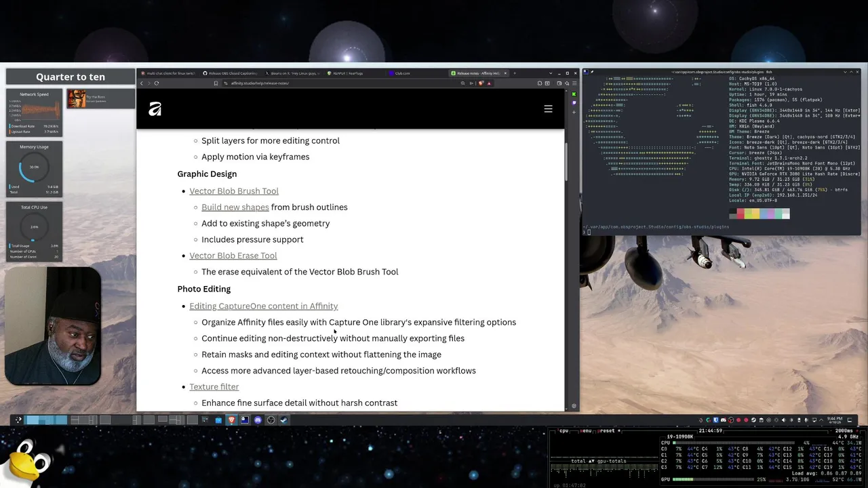Open Brave browser from the taskbar
This screenshot has height=488, width=868.
pos(231,420)
